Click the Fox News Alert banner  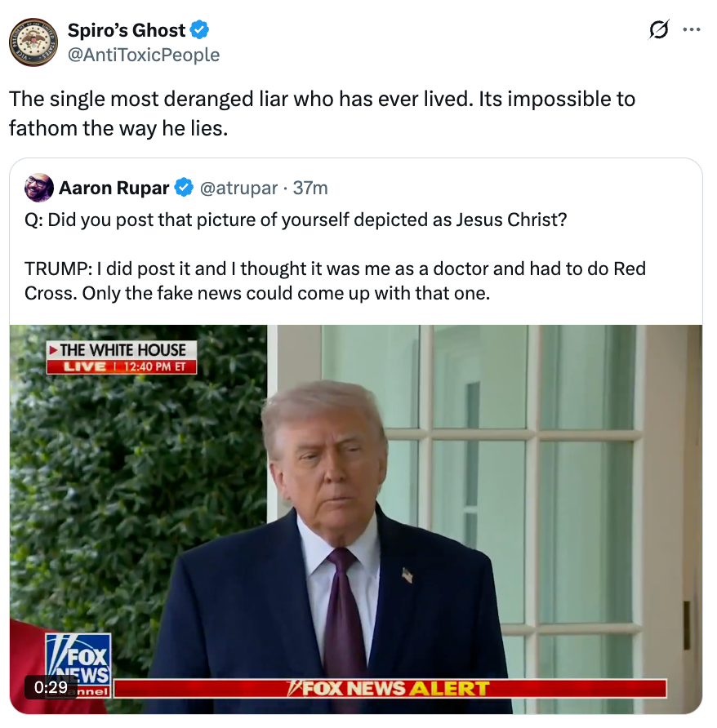[x=390, y=688]
